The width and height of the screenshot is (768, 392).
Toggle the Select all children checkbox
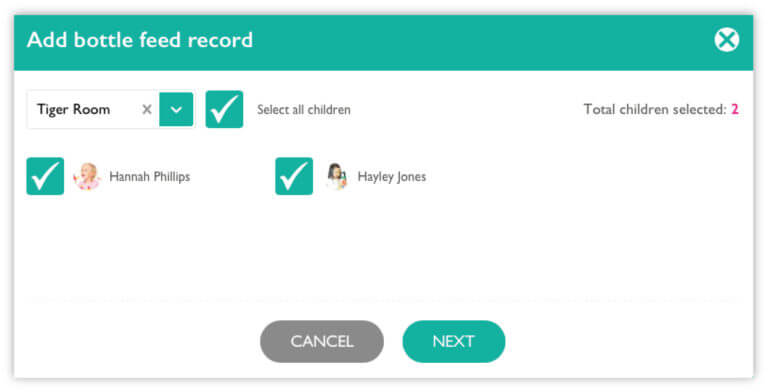pyautogui.click(x=224, y=109)
